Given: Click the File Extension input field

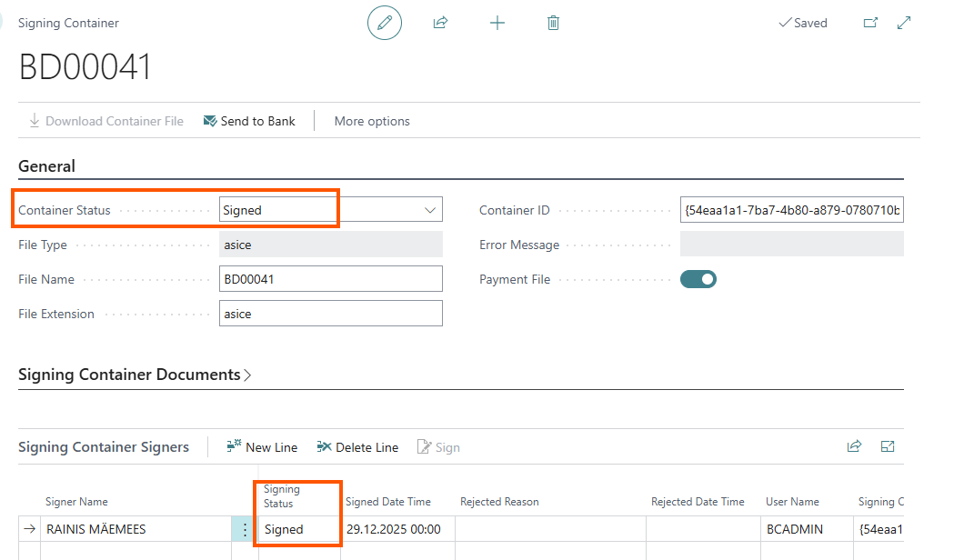Looking at the screenshot, I should coord(331,314).
